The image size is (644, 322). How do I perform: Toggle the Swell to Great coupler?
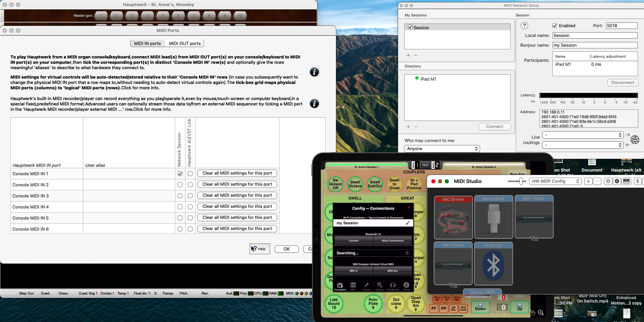point(394,184)
